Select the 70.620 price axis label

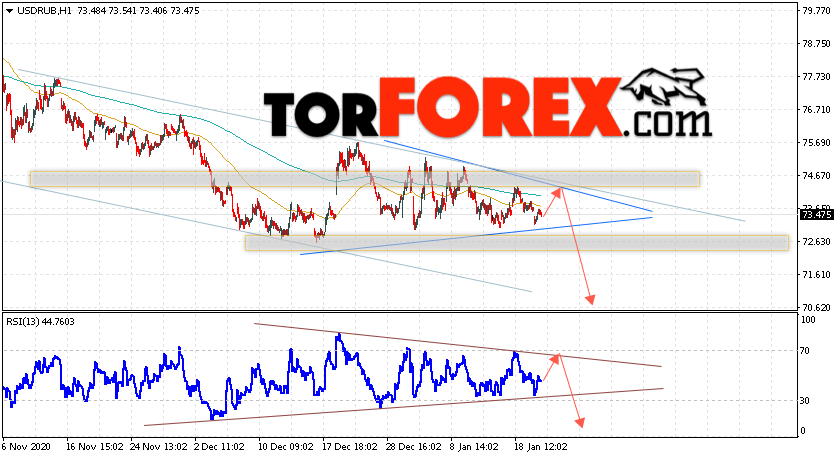(816, 308)
